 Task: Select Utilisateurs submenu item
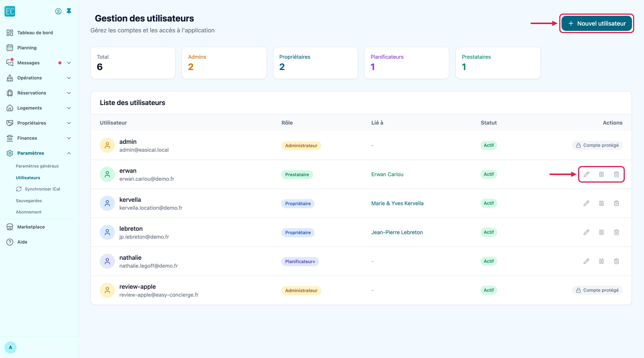[28, 178]
